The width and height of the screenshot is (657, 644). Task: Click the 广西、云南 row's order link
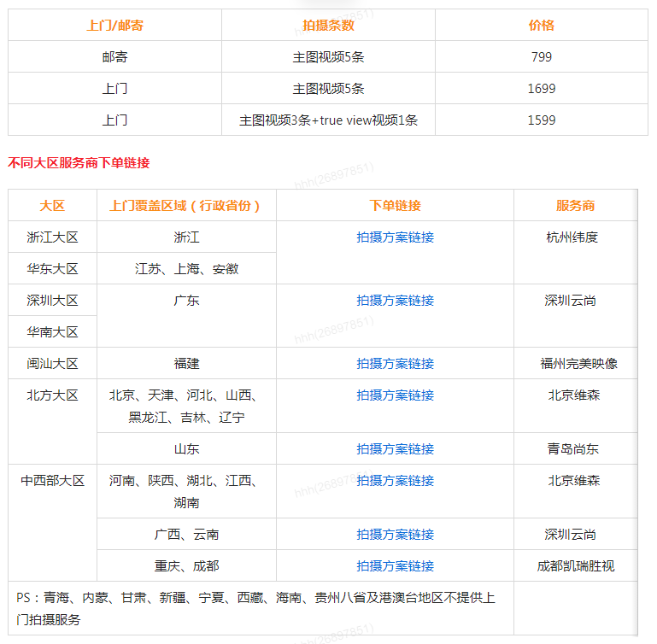[395, 535]
